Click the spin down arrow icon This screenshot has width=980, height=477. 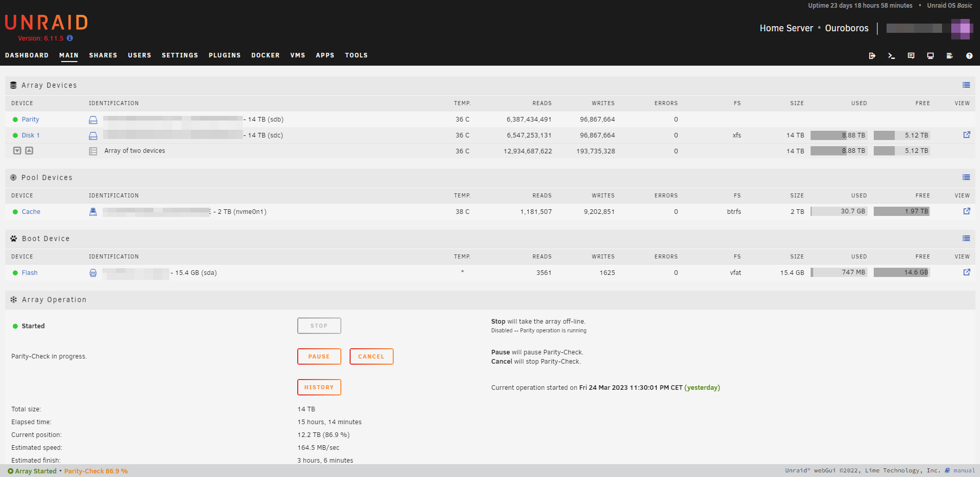coord(17,151)
